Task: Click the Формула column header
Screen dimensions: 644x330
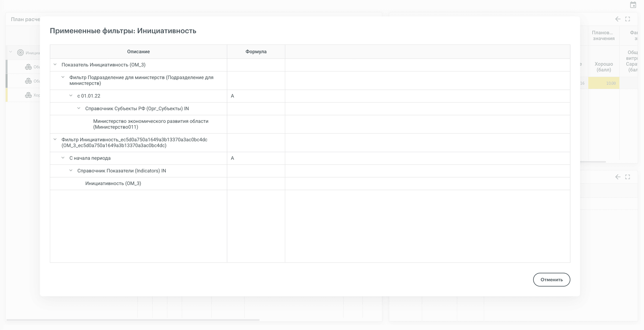Action: click(x=256, y=51)
